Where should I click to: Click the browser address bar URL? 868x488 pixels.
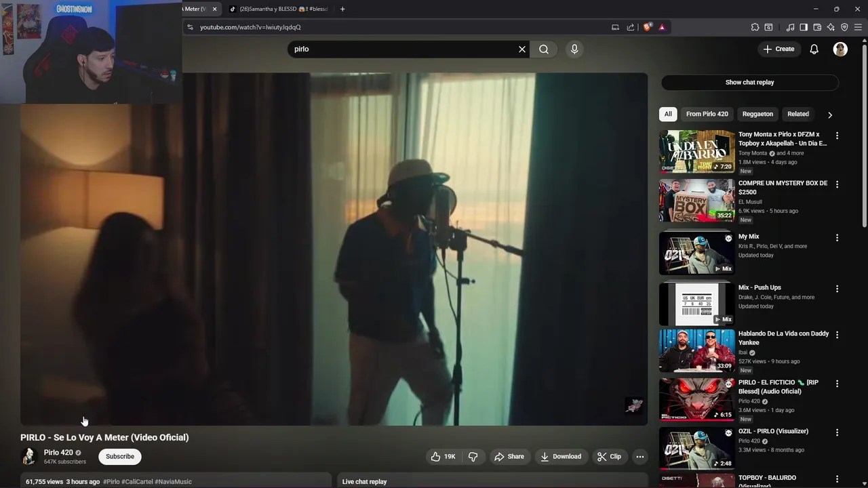click(250, 27)
